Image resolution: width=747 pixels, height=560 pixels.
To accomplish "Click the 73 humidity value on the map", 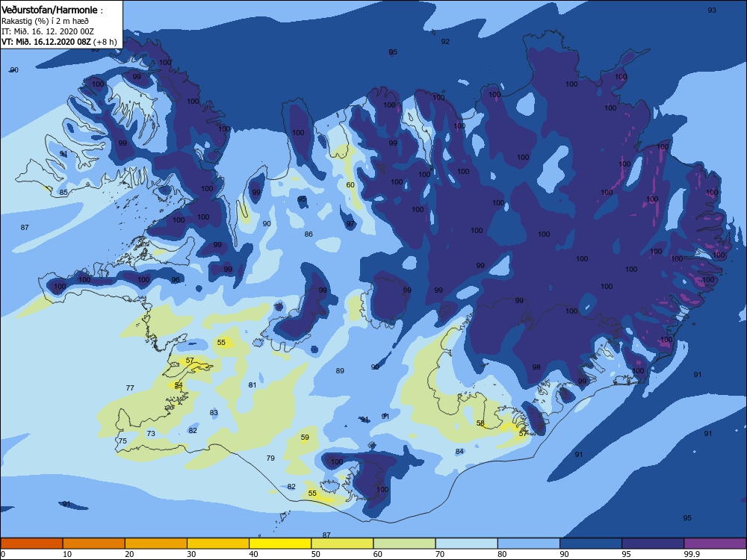I will coord(151,433).
